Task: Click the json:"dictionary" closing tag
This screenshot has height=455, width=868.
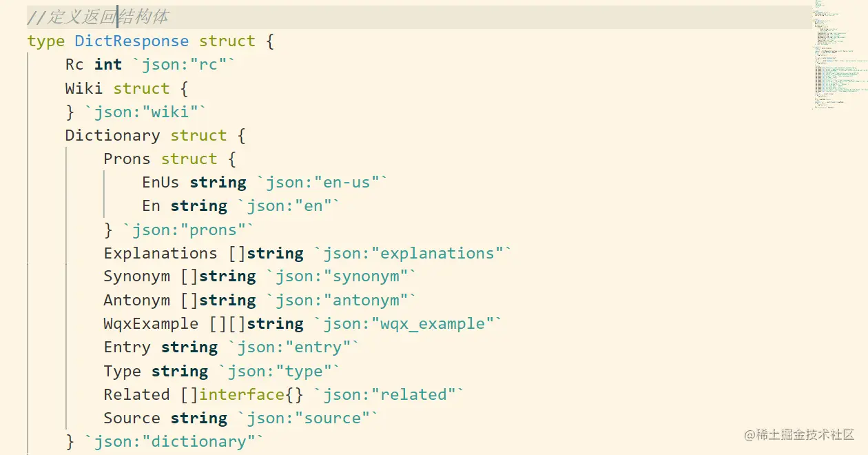Action: 174,442
